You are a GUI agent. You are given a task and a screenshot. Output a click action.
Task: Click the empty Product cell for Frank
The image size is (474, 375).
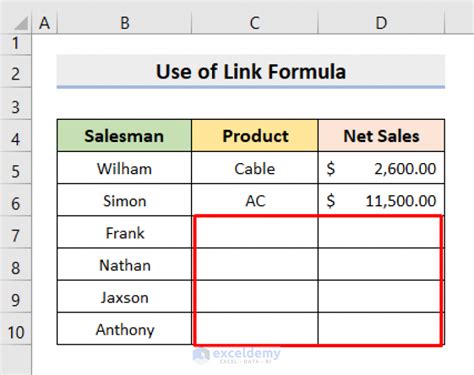tap(255, 232)
